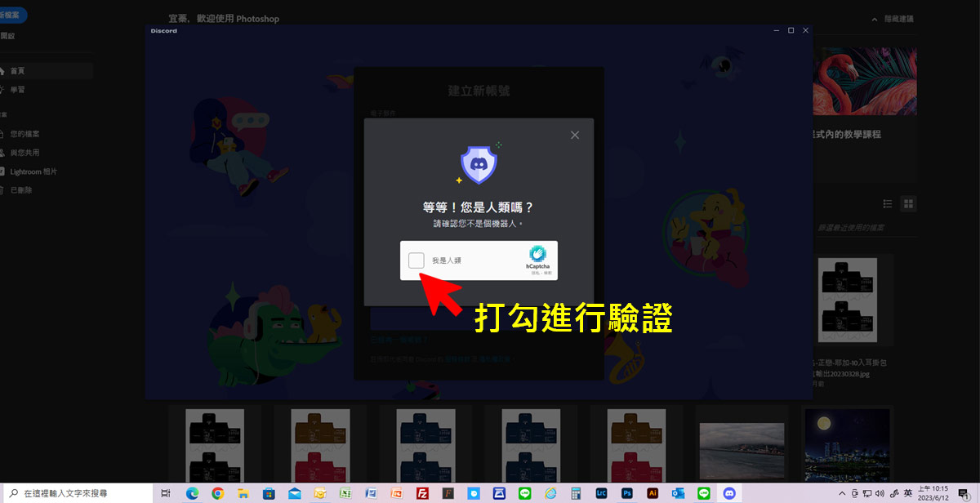Open Task View on the taskbar

[166, 493]
